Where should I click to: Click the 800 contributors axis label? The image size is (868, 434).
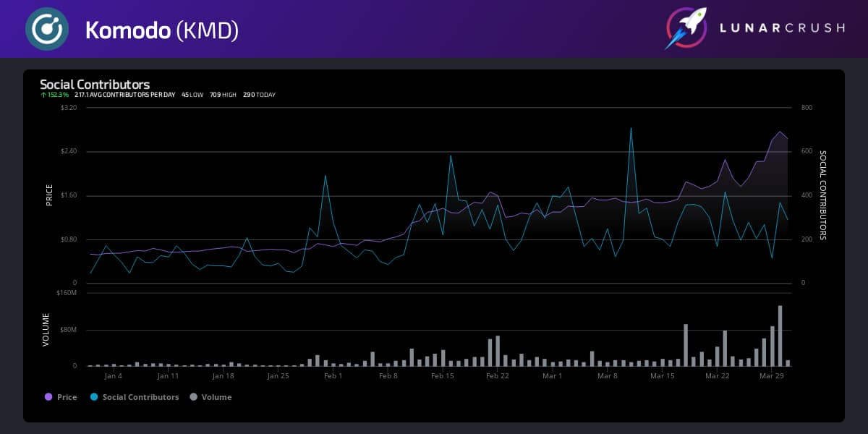click(x=807, y=108)
